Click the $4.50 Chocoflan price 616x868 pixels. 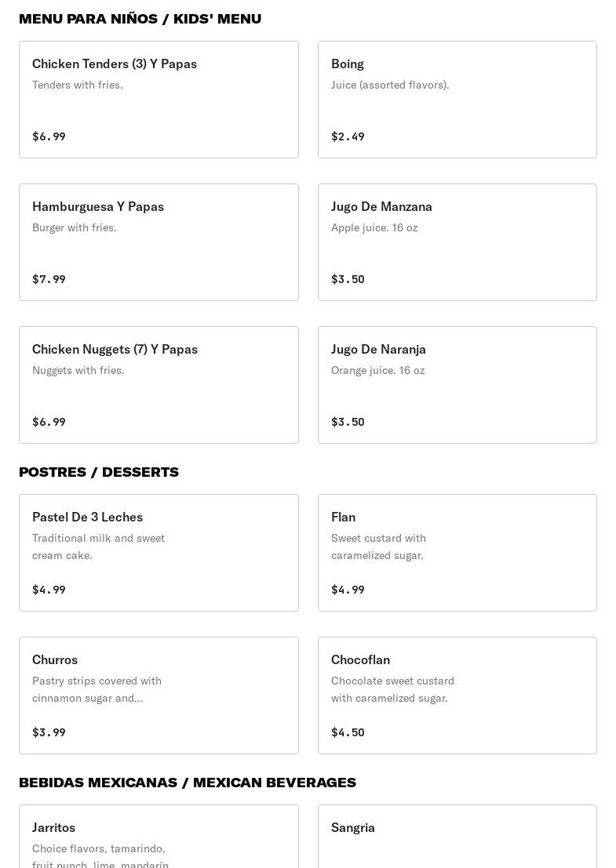(348, 733)
